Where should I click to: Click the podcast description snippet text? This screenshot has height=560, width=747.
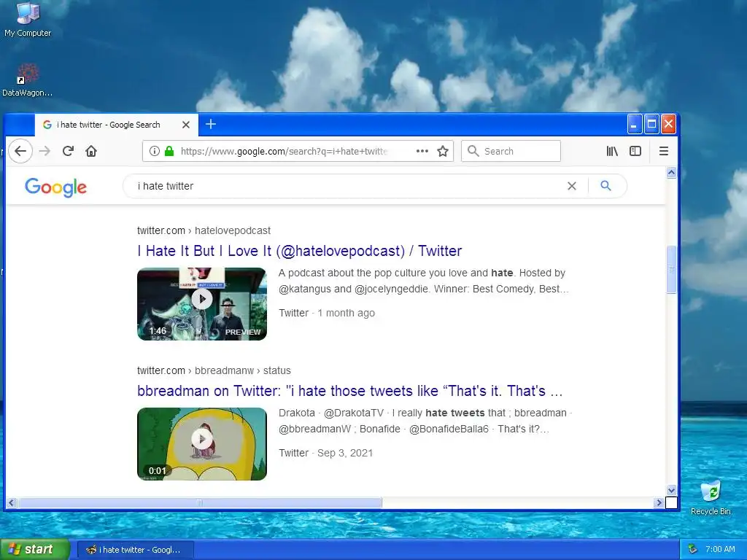coord(424,281)
